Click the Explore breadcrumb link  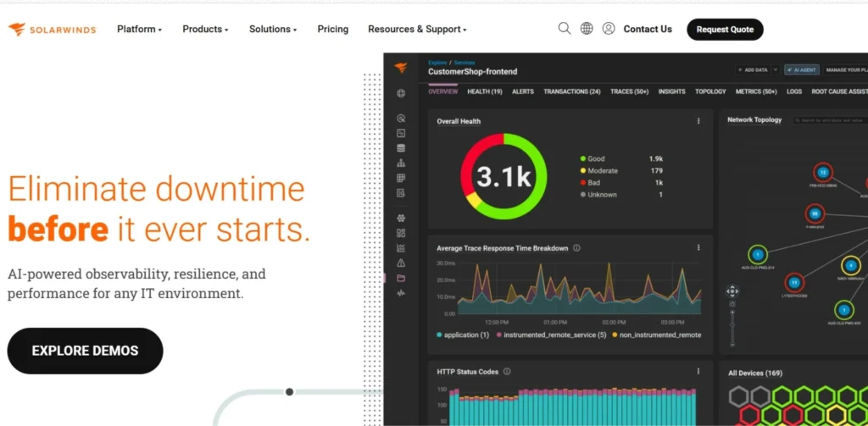click(x=437, y=63)
